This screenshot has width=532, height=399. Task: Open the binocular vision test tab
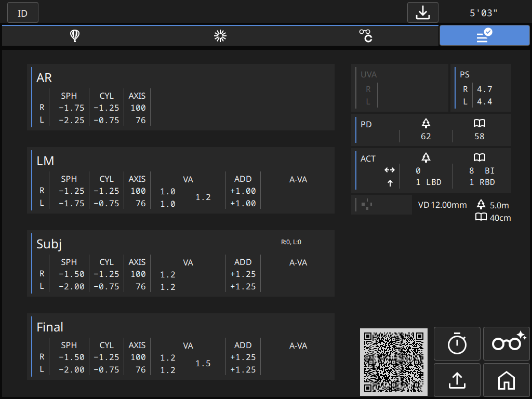tap(366, 36)
